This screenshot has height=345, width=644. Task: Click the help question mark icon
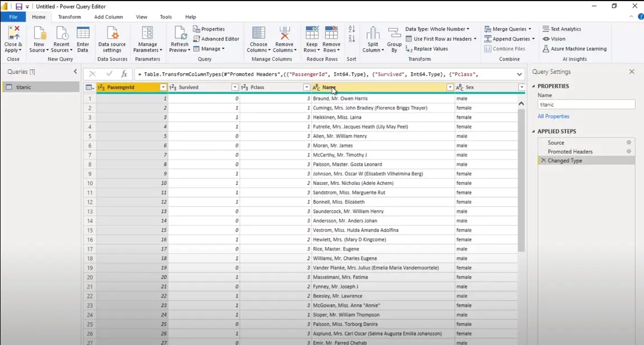tap(640, 17)
